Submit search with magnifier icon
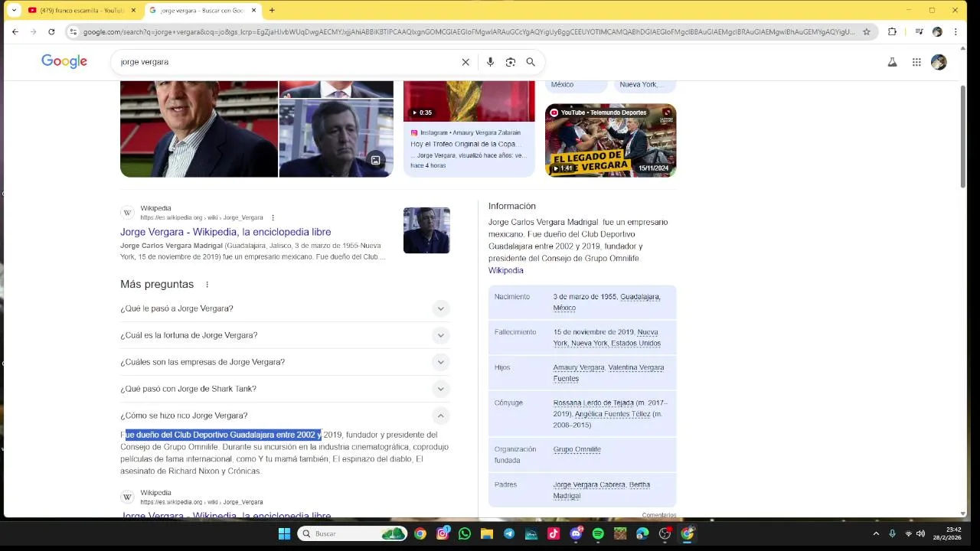Screen dimensions: 980x551 (531, 62)
